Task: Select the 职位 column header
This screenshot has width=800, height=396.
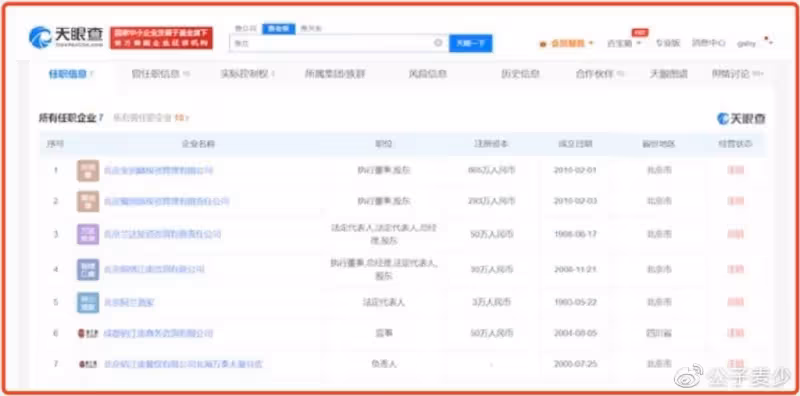Action: point(384,144)
